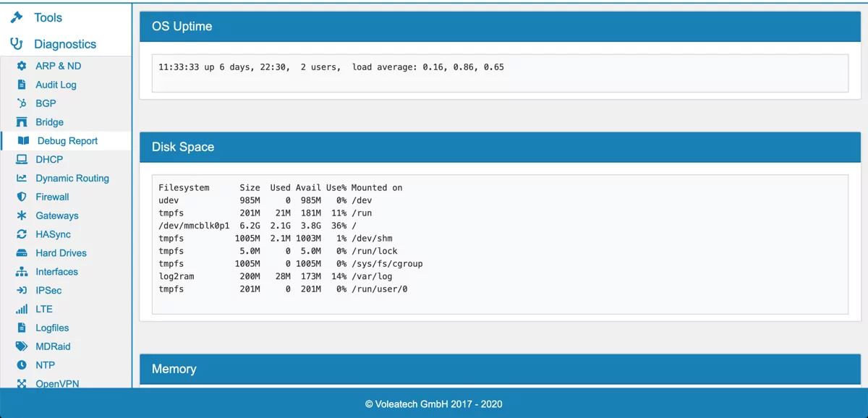Click the Firewall shield icon
Viewport: 868px width, 418px height.
pos(22,197)
